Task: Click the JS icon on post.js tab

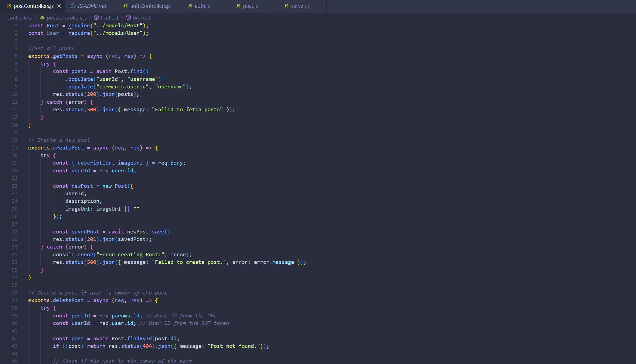Action: [238, 6]
